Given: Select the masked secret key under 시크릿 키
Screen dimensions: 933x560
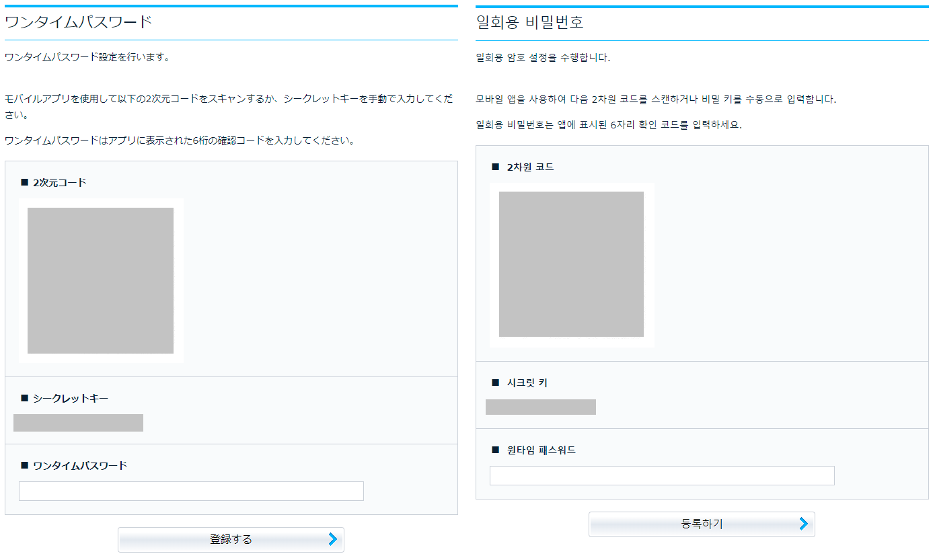Looking at the screenshot, I should pyautogui.click(x=541, y=407).
